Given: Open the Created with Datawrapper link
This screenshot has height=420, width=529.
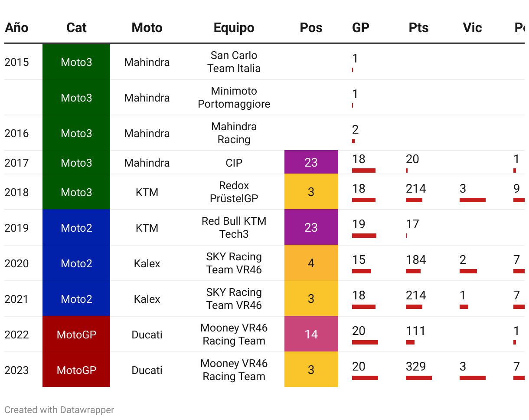Looking at the screenshot, I should pyautogui.click(x=59, y=410).
